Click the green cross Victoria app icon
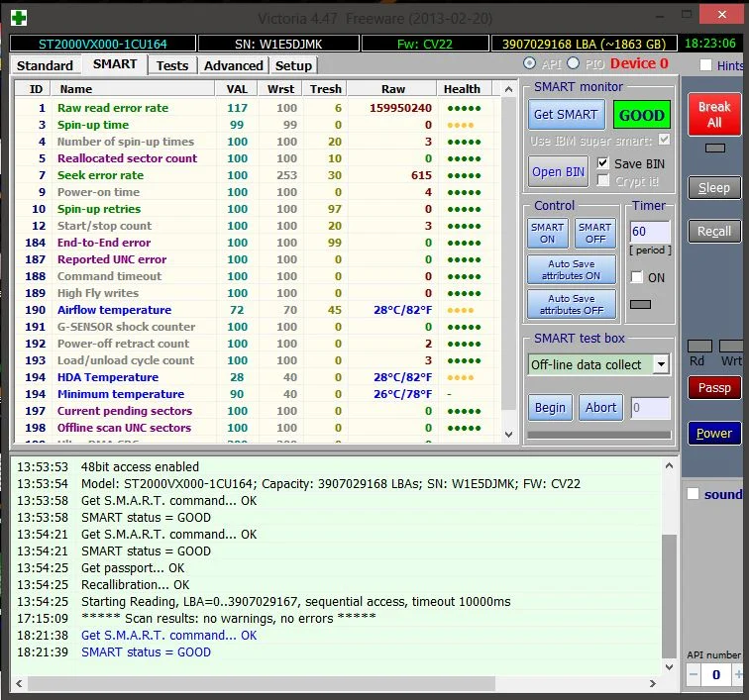The image size is (749, 700). coord(19,18)
